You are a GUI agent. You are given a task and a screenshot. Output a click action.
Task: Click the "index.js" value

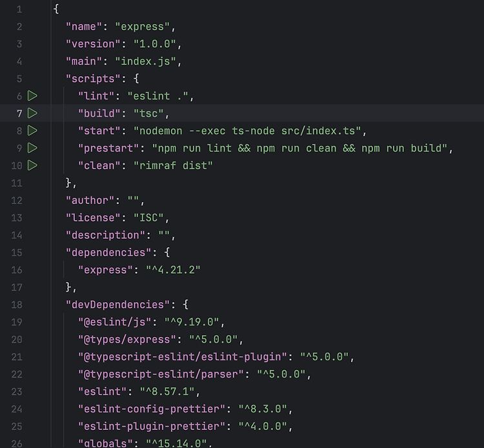click(145, 61)
